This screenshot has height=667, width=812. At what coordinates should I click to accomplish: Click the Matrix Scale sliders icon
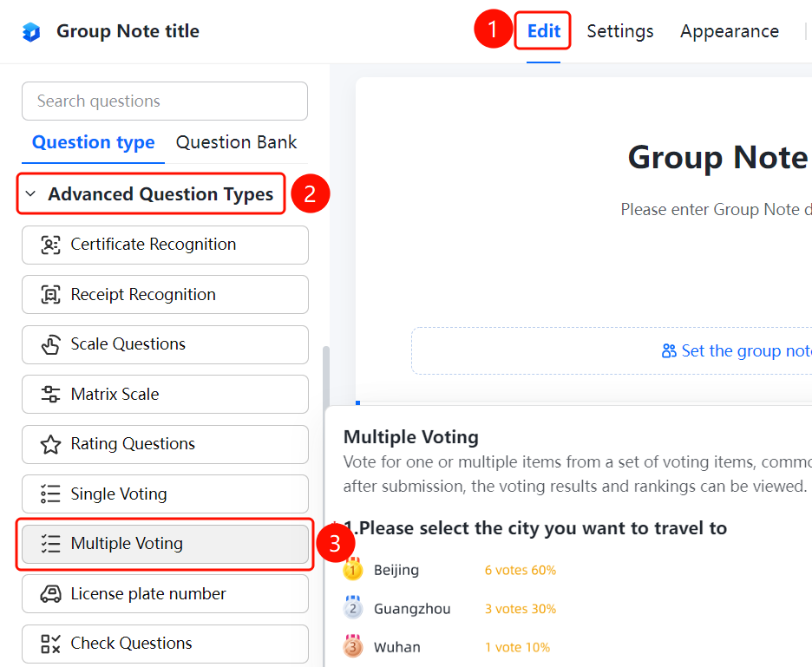click(x=50, y=394)
